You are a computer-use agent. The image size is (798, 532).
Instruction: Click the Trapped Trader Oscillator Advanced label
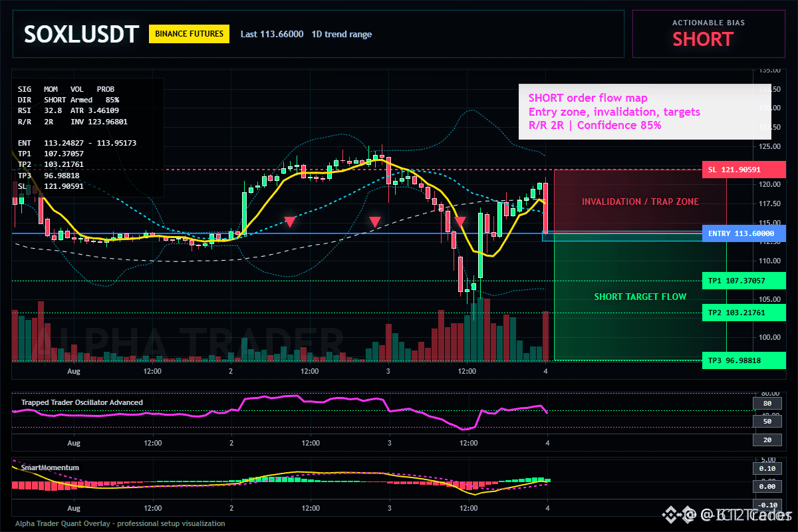[x=82, y=402]
